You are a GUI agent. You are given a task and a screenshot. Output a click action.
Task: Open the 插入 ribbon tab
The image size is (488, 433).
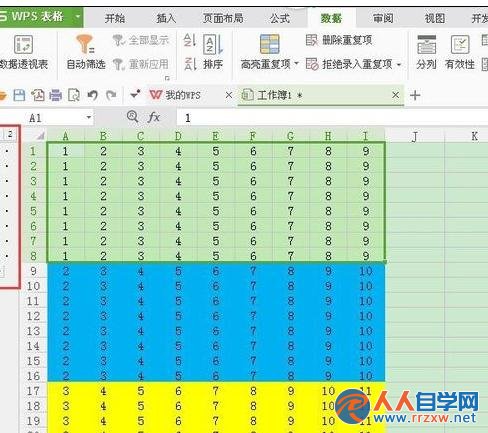tap(166, 18)
